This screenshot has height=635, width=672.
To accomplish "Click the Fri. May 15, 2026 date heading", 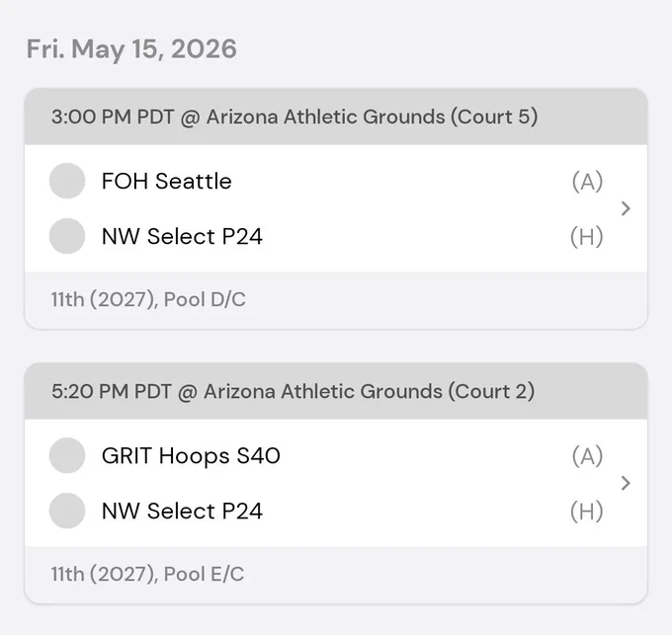I will click(131, 48).
